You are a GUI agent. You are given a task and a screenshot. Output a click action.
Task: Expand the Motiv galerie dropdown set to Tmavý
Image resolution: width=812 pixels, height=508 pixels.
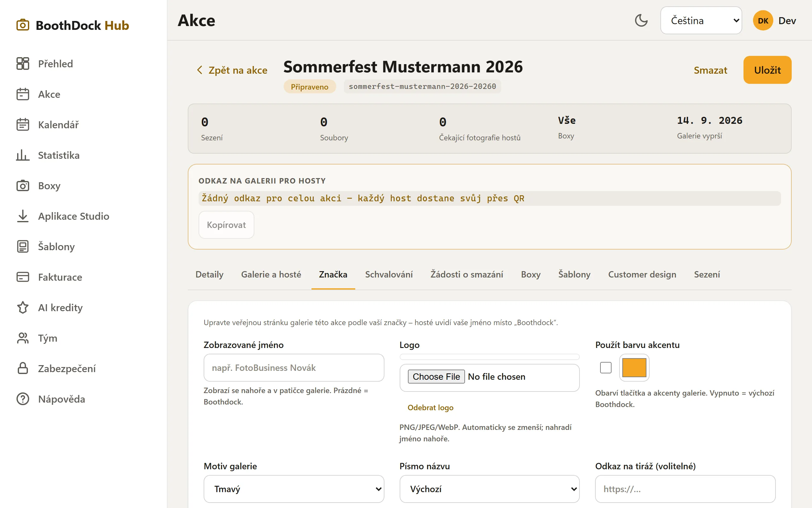pyautogui.click(x=294, y=489)
